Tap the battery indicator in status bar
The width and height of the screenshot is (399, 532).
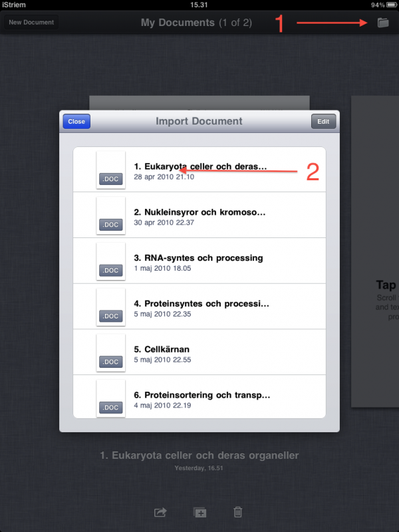tap(392, 5)
